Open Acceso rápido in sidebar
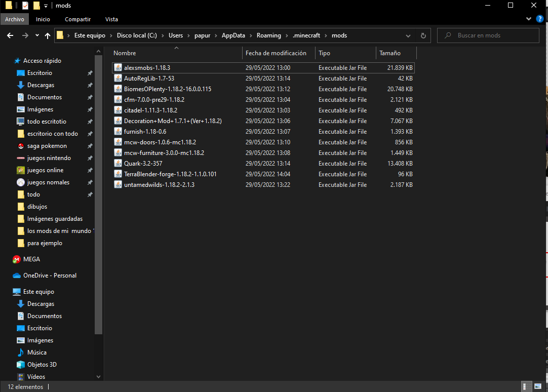Viewport: 548px width, 392px height. click(42, 61)
